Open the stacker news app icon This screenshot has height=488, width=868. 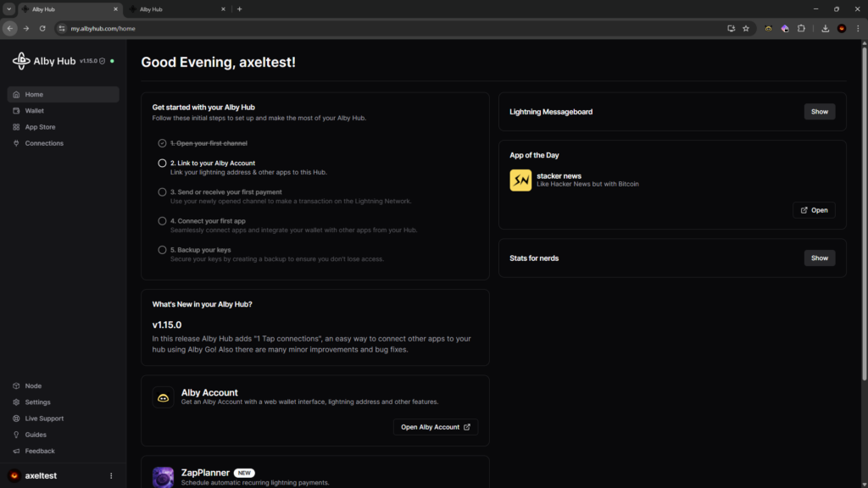pyautogui.click(x=520, y=180)
